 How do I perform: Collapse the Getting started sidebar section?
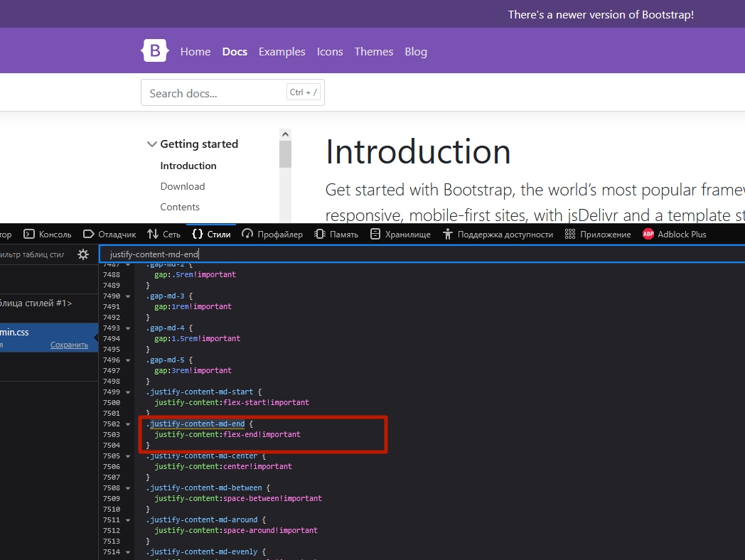[x=151, y=144]
